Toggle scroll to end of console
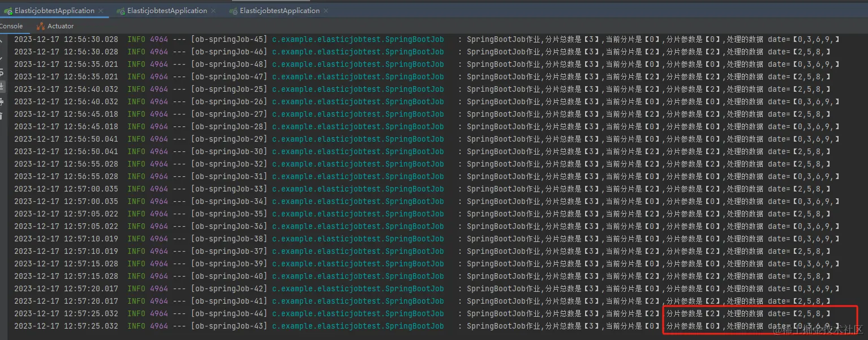Image resolution: width=868 pixels, height=340 pixels. tap(2, 87)
